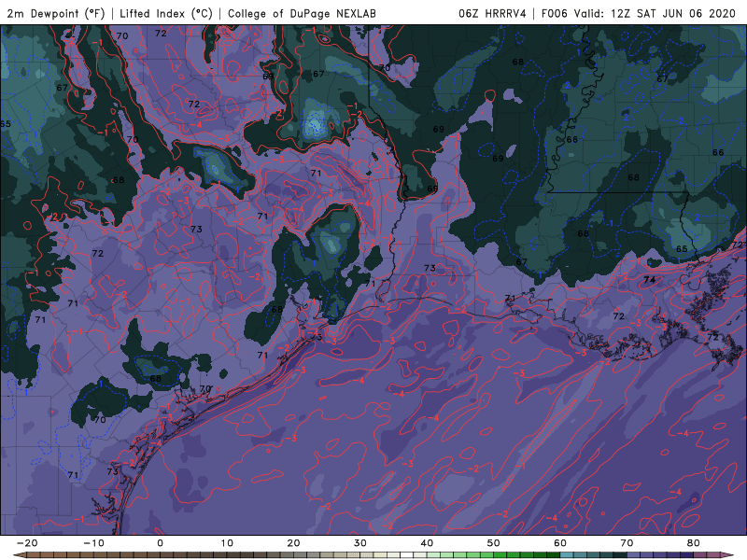Click the left arrow end of color bar

(x=19, y=555)
